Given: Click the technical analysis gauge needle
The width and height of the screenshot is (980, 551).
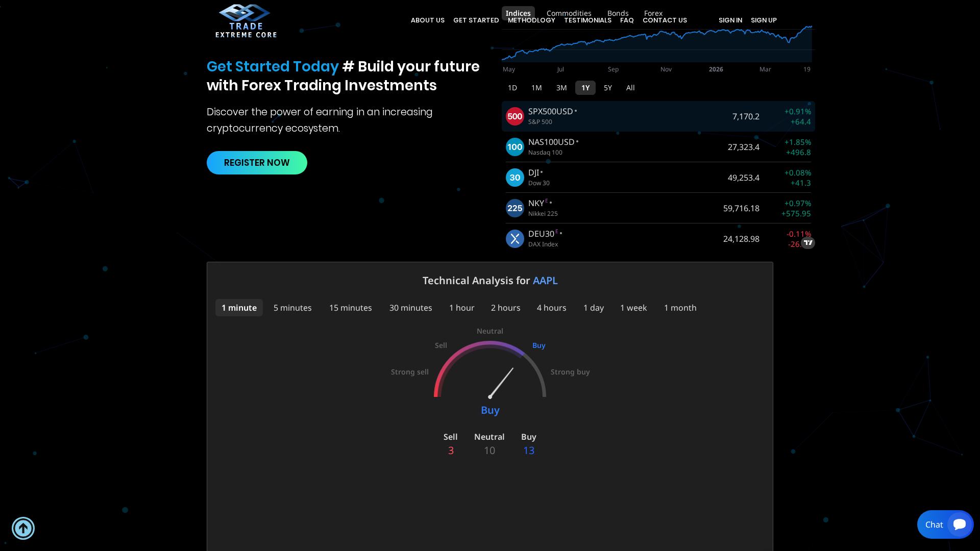Looking at the screenshot, I should tap(501, 383).
